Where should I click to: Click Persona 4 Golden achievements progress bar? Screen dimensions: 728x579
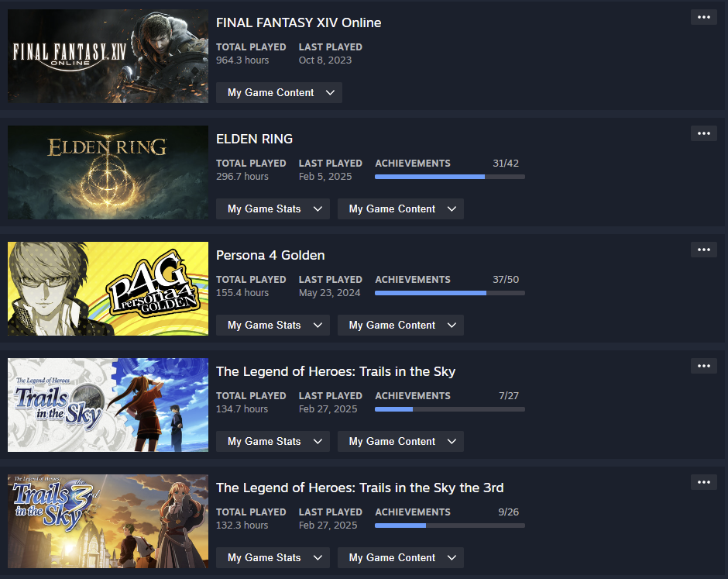click(450, 293)
